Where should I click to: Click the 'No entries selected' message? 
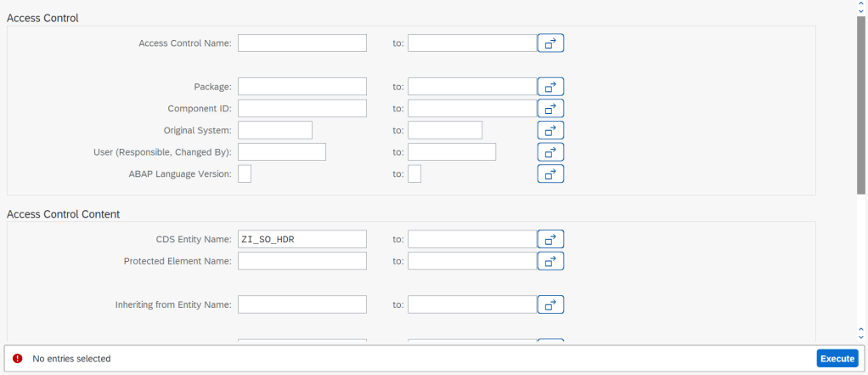click(71, 359)
